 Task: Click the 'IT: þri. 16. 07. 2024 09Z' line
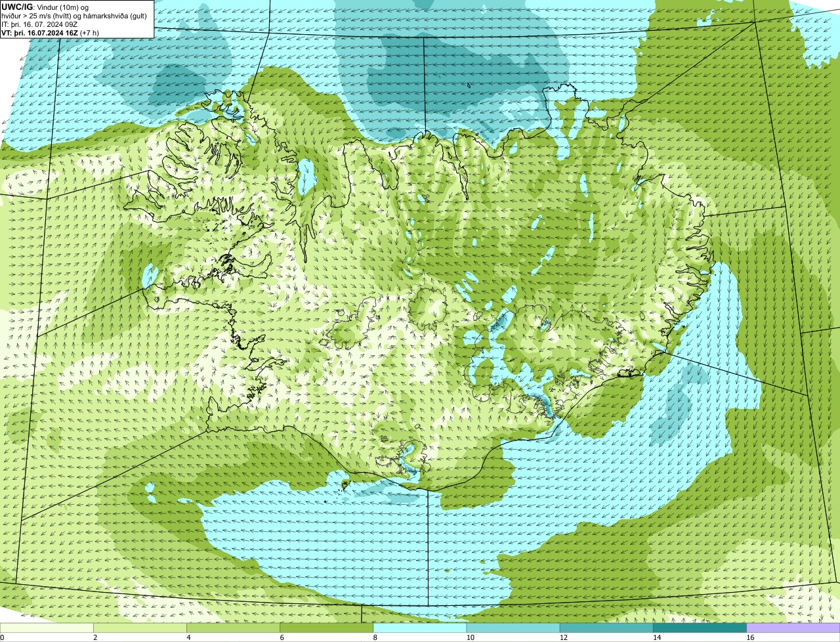(40, 24)
